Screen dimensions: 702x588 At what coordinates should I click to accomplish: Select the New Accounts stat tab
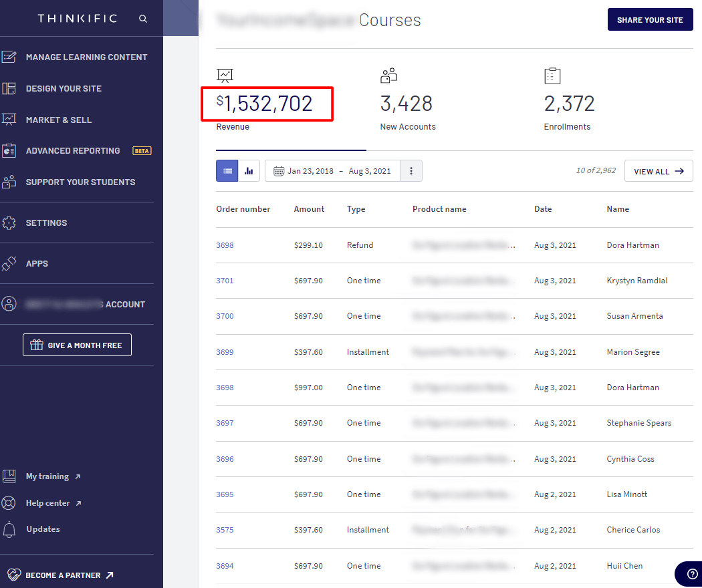(x=407, y=104)
